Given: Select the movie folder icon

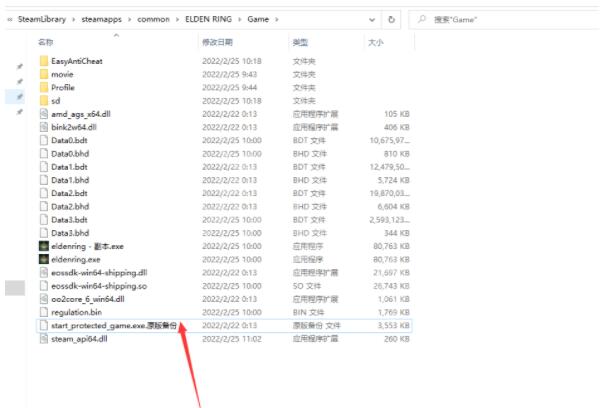Looking at the screenshot, I should pyautogui.click(x=44, y=74).
